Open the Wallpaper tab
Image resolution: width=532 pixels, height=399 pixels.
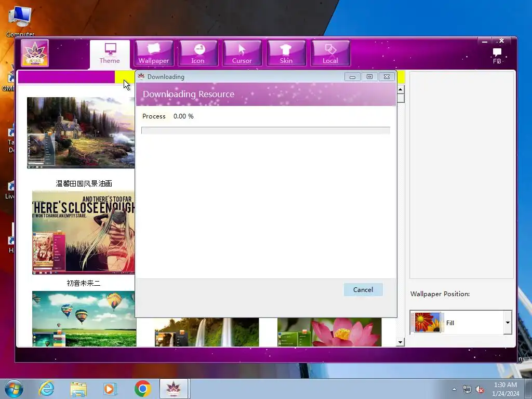coord(154,53)
